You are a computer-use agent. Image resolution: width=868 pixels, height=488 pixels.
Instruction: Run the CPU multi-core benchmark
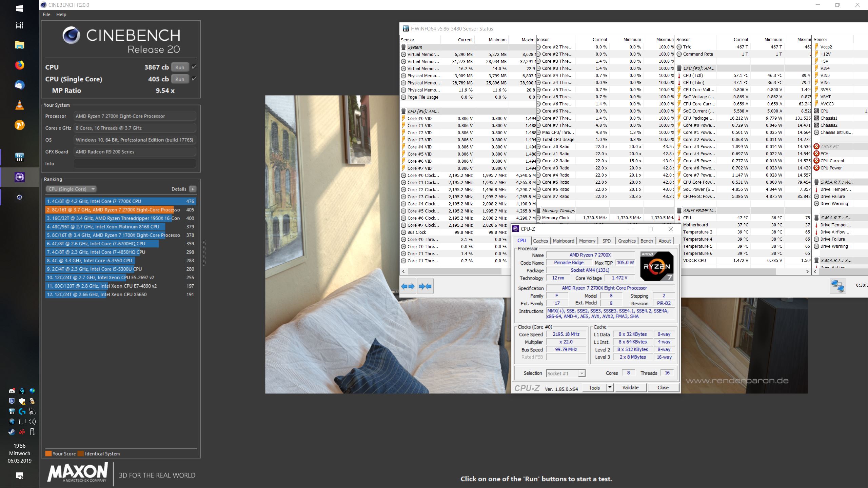(x=180, y=67)
